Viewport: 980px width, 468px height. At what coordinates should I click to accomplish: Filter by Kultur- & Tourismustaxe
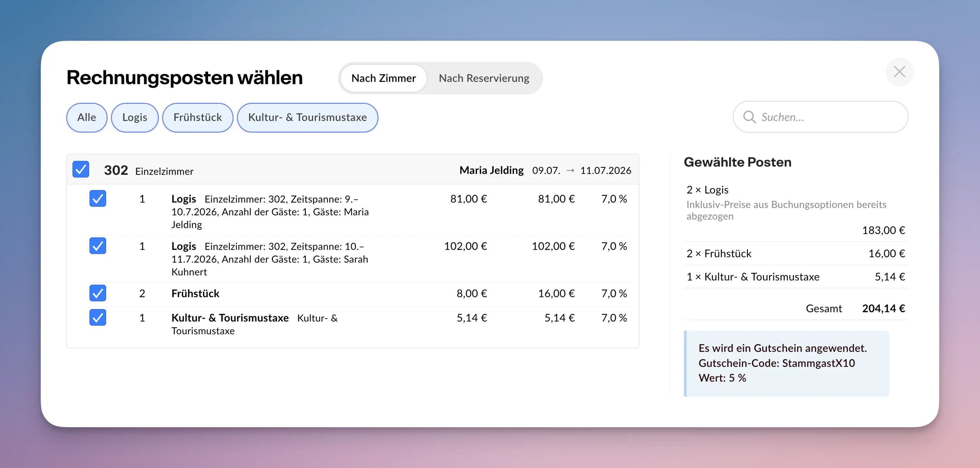[x=307, y=117]
